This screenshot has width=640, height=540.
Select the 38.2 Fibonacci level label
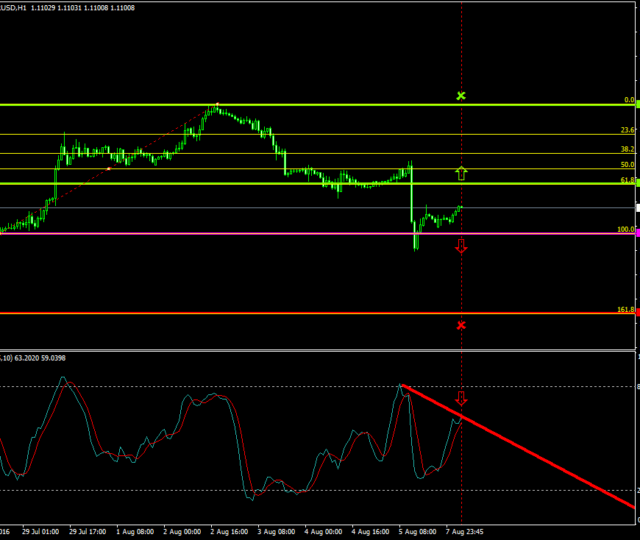pyautogui.click(x=627, y=149)
